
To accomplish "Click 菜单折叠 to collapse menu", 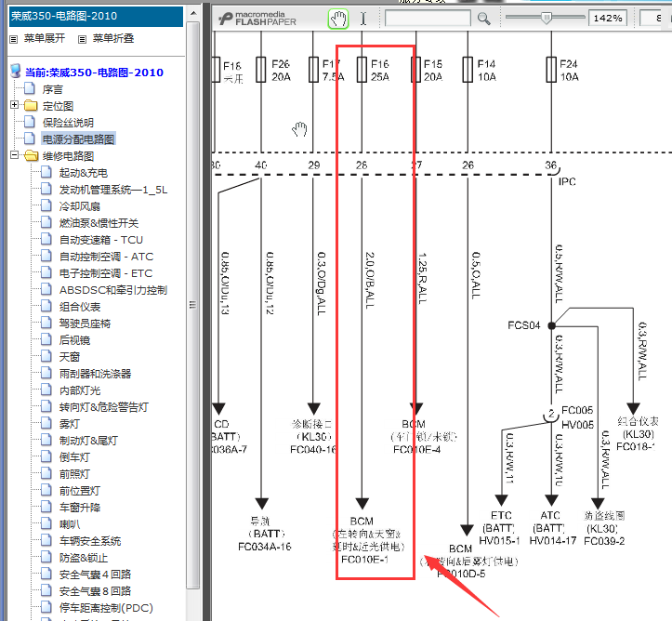I will [113, 38].
